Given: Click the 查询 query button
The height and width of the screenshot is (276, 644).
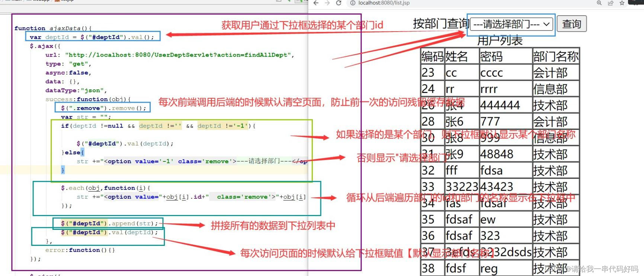Looking at the screenshot, I should tap(572, 24).
